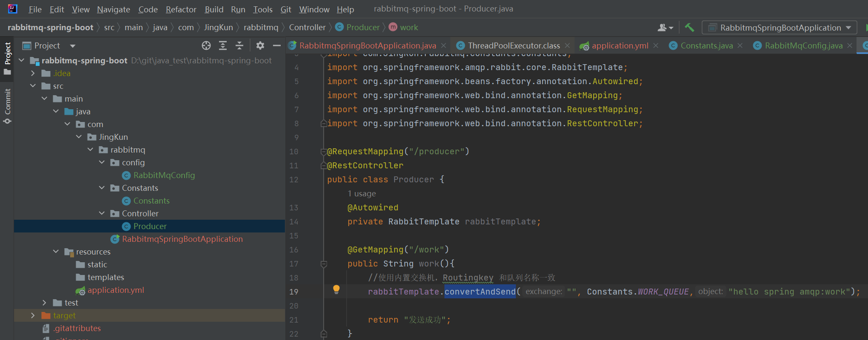This screenshot has width=868, height=340.
Task: Open the Edit menu
Action: pyautogui.click(x=57, y=9)
